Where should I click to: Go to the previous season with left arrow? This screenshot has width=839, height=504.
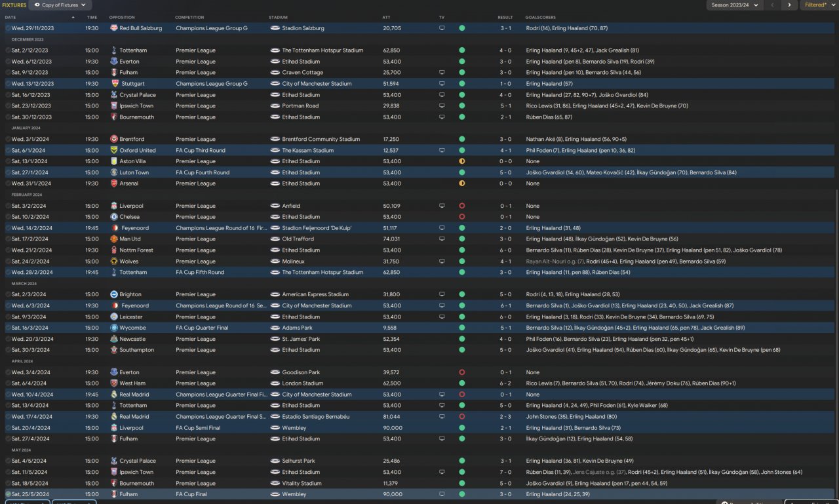tap(772, 5)
